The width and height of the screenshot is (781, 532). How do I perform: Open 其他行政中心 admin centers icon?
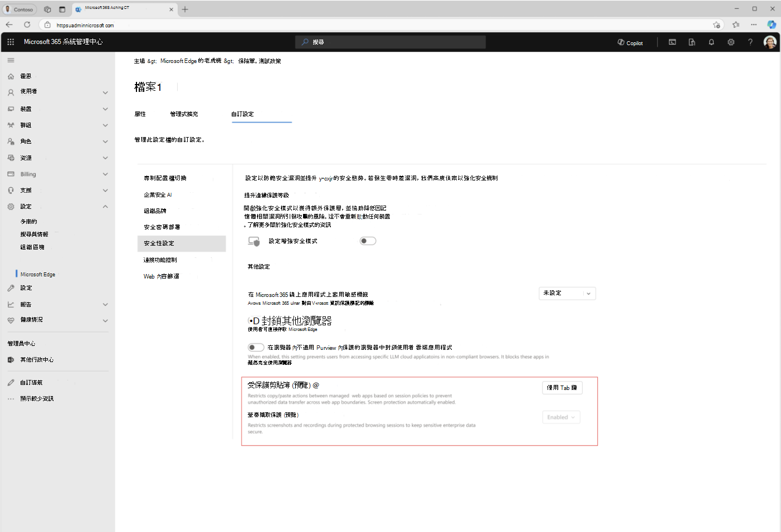point(11,360)
